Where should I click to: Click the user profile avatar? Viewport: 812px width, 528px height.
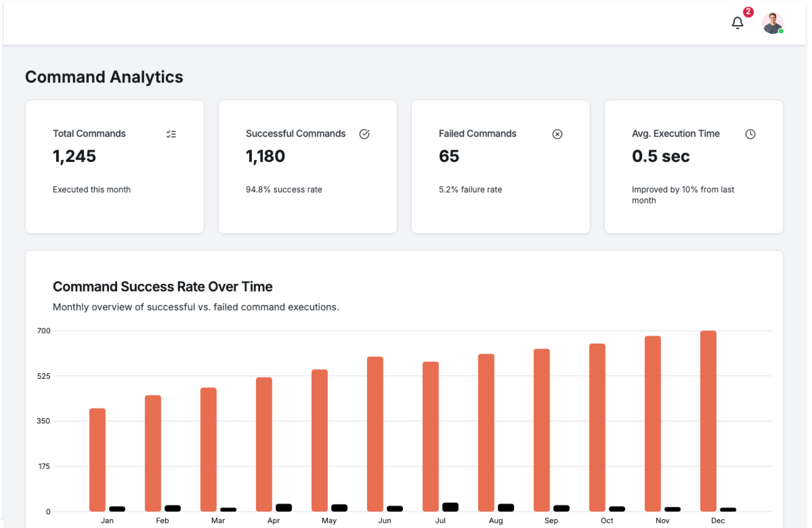tap(772, 23)
